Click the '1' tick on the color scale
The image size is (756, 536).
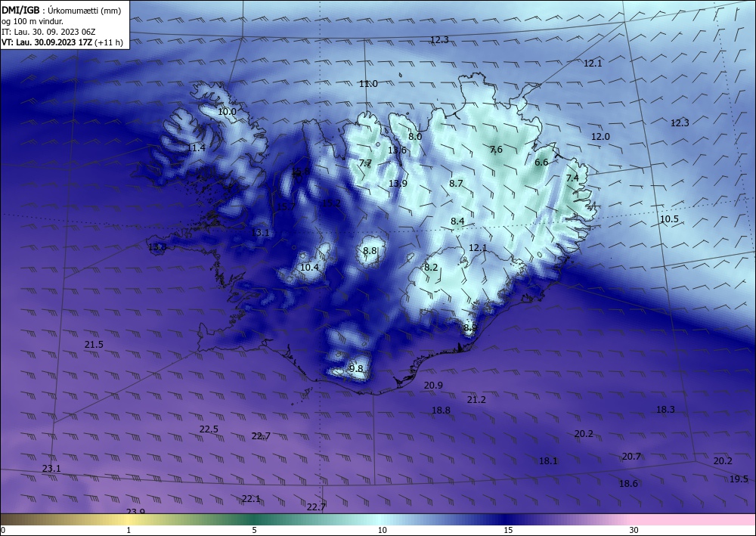(129, 531)
